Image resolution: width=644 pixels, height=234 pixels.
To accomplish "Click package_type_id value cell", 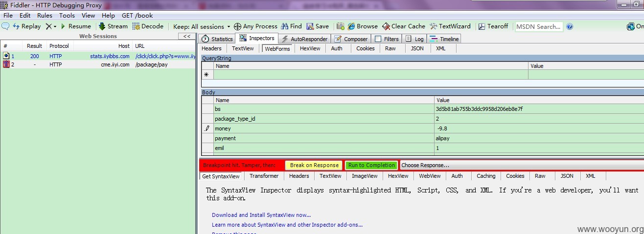I will (539, 119).
